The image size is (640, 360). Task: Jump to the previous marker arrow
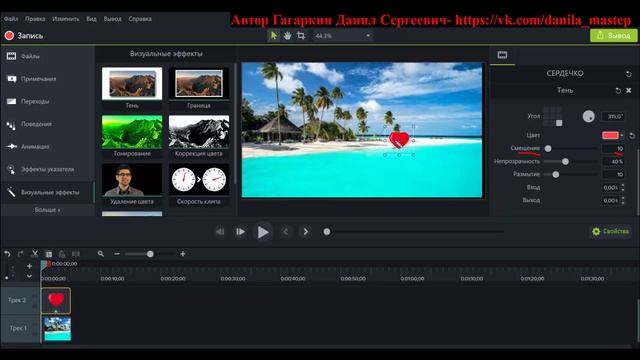[286, 232]
